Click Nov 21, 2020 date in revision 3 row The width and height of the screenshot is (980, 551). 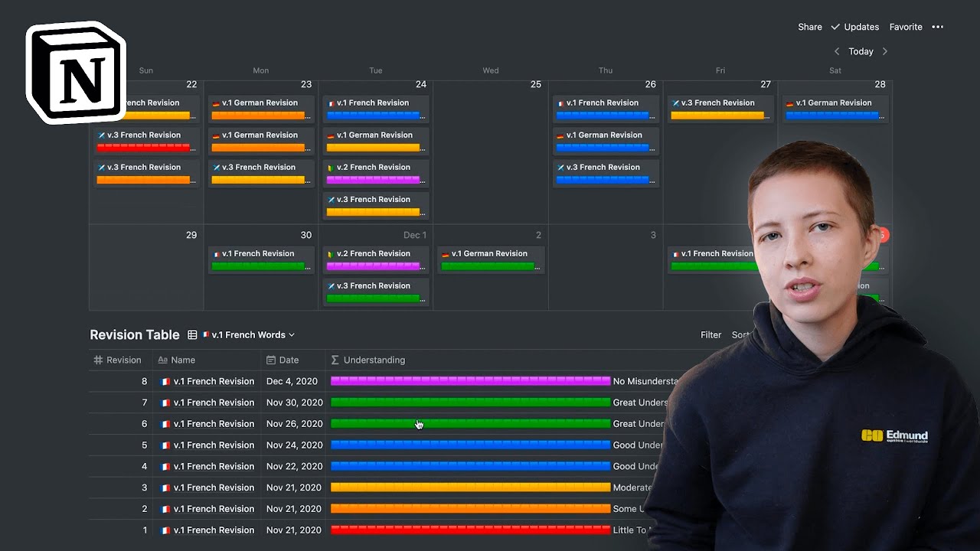coord(294,487)
